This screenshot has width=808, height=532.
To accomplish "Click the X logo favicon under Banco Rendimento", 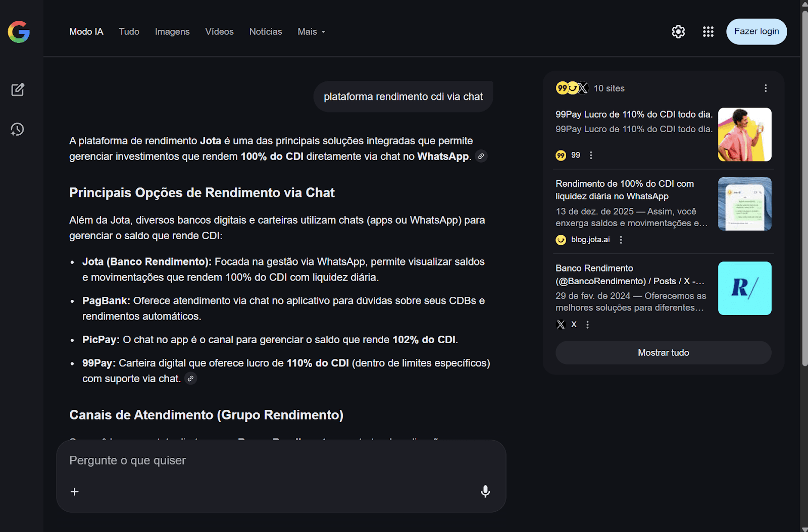I will [561, 325].
